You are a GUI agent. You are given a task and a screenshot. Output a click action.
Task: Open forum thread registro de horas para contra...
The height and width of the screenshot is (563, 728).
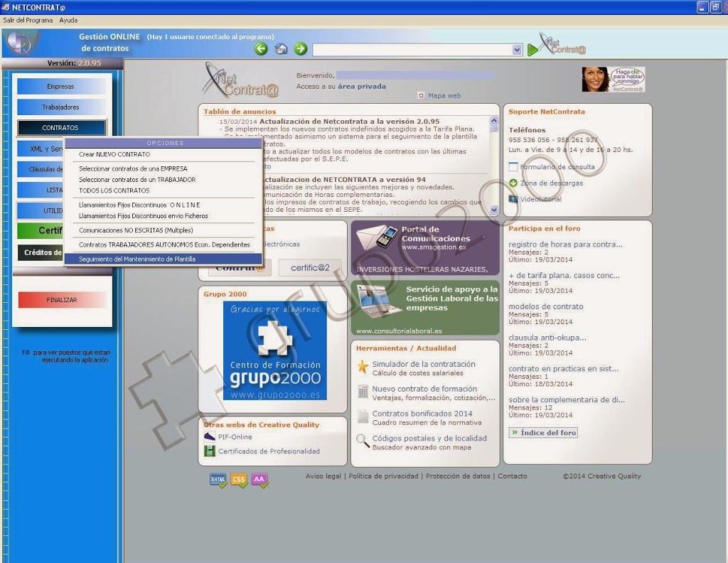click(565, 244)
